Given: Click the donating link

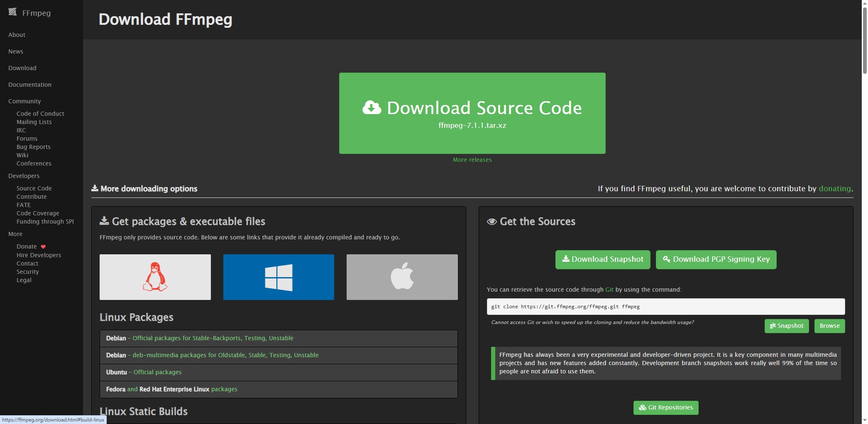Looking at the screenshot, I should click(x=834, y=188).
